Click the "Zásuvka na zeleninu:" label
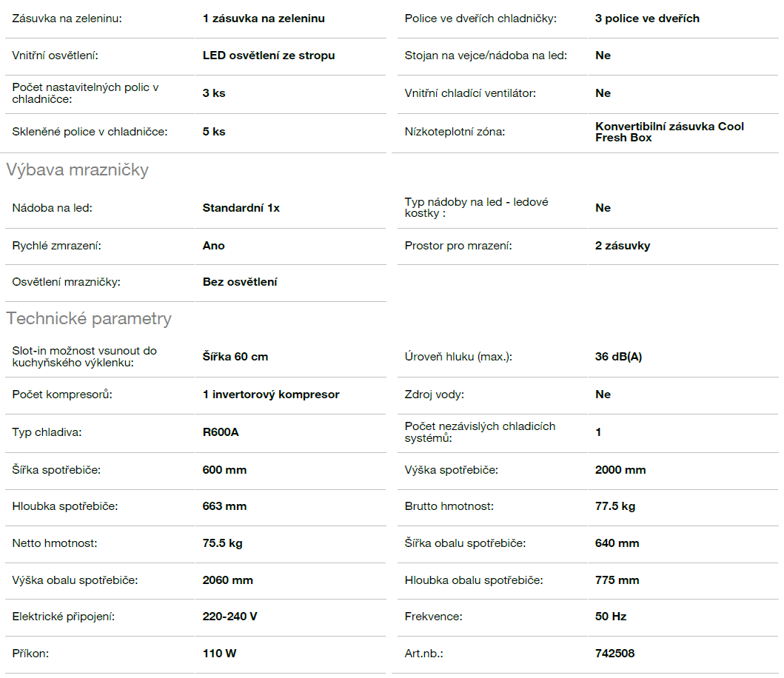Screen dimensions: 784x678 [x=67, y=19]
